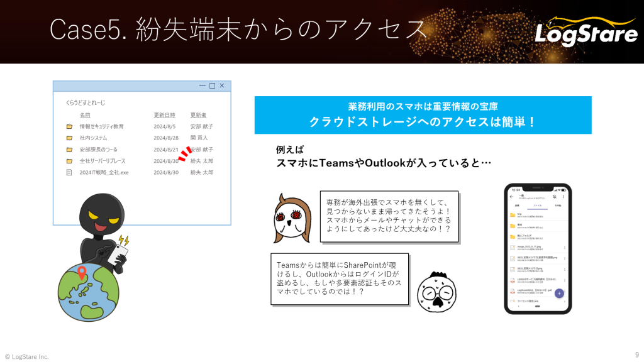Screen dimensions: 644x362
Task: Open the 情報セキュリティ教育 folder icon
Action: tap(69, 127)
